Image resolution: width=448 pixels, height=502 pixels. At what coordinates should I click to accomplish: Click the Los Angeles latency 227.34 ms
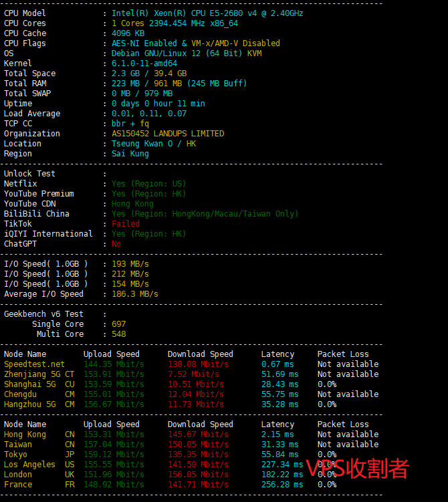277,465
